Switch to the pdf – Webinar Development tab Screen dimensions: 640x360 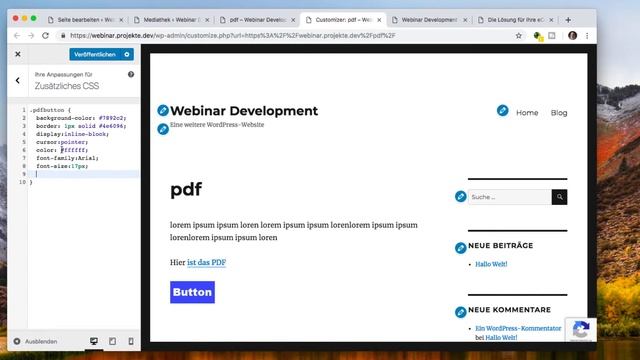coord(257,20)
